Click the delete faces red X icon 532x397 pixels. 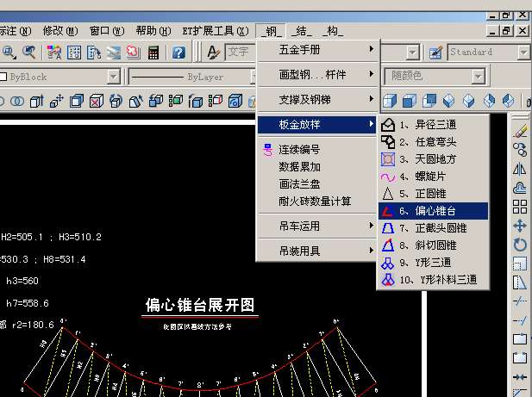coord(97,101)
